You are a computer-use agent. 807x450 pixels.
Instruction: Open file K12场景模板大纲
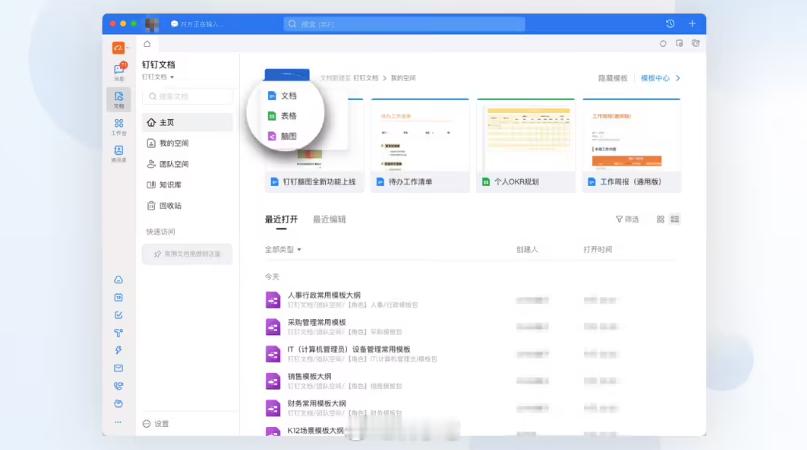315,430
